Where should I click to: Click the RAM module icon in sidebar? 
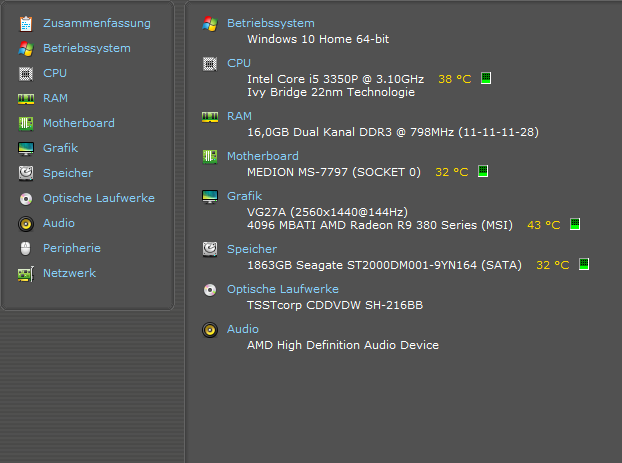click(26, 98)
